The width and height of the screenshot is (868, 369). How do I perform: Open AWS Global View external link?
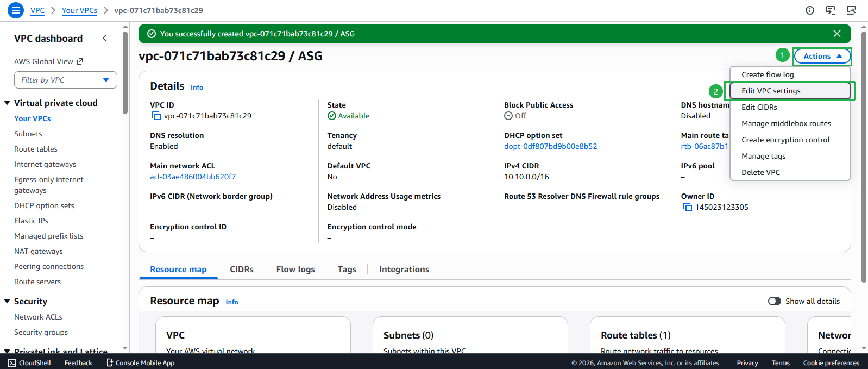point(49,61)
